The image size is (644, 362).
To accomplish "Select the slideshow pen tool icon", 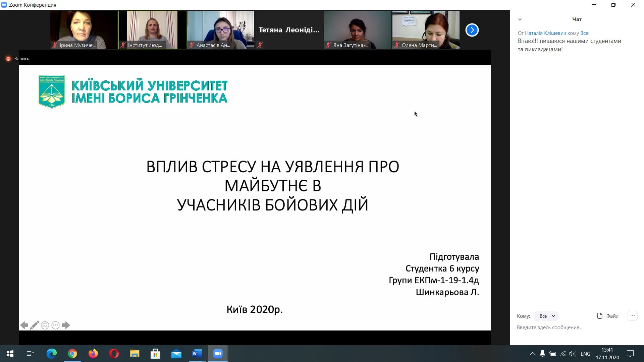I will [x=35, y=325].
